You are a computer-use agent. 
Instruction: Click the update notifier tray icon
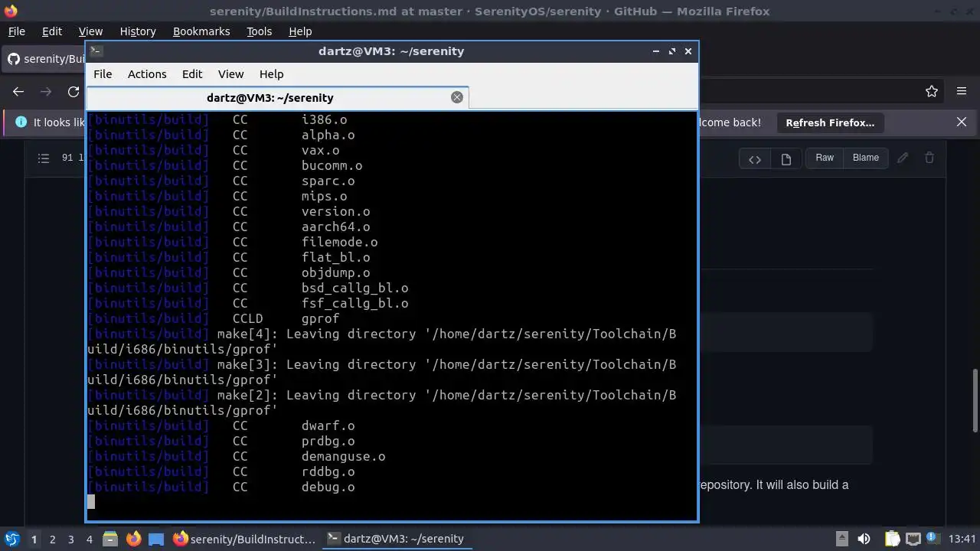coord(933,539)
